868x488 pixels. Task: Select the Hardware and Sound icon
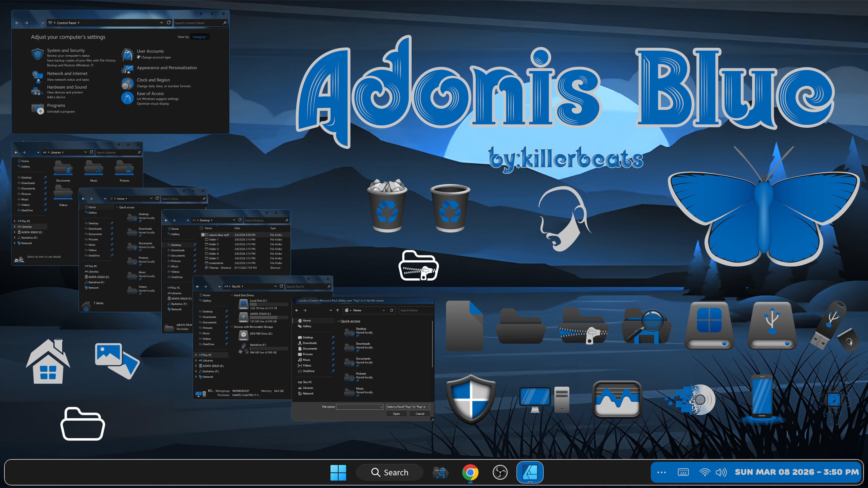pos(37,91)
